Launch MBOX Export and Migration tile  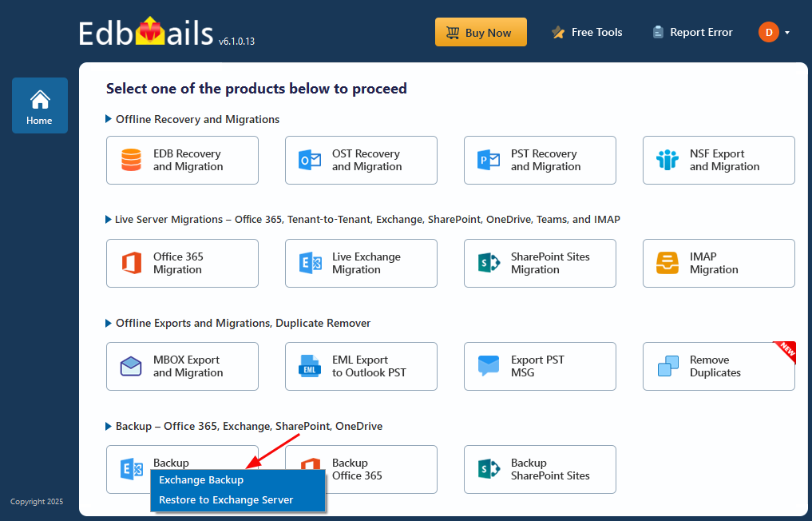[x=182, y=367]
